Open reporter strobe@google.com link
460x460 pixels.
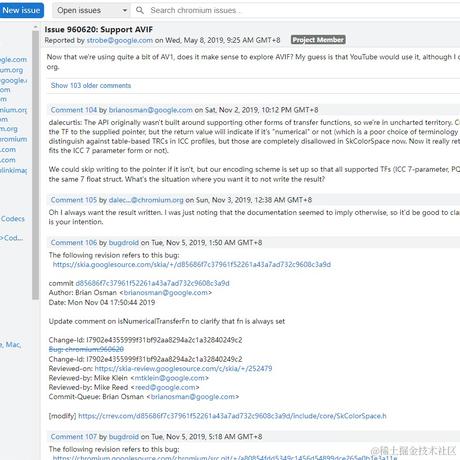point(120,40)
